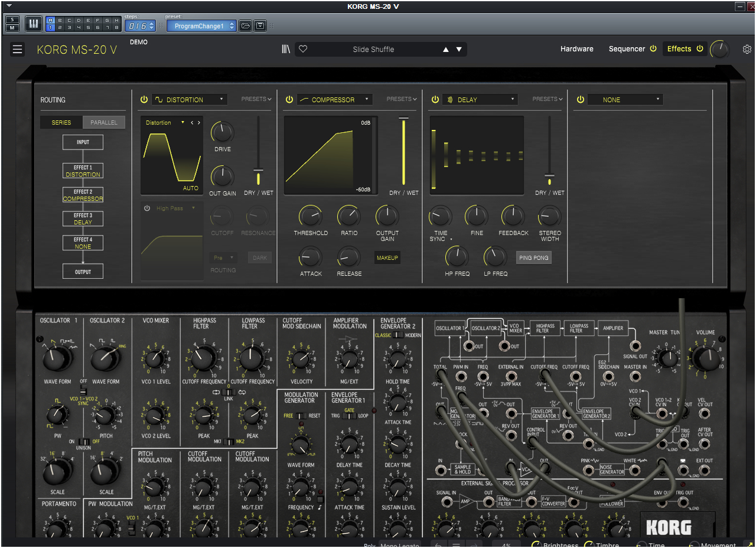This screenshot has height=548, width=756.
Task: Toggle the Effects power icon
Action: (700, 49)
